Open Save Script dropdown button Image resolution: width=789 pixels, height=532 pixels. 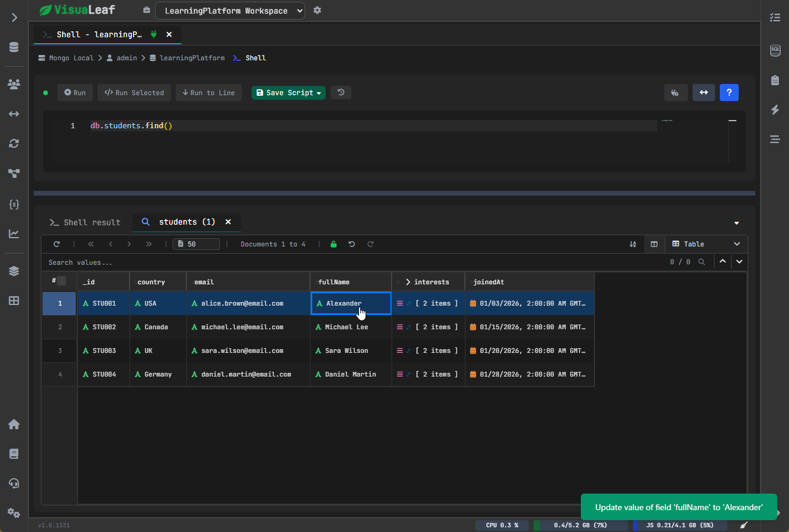289,93
